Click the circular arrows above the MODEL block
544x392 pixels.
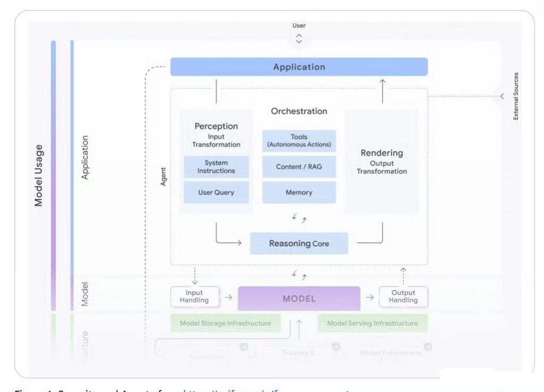tap(299, 275)
